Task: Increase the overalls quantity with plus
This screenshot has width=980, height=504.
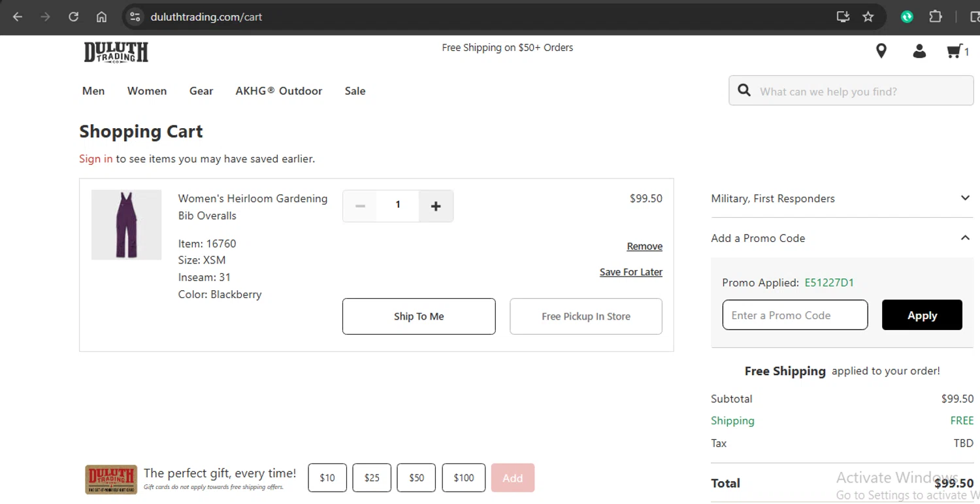Action: coord(436,206)
